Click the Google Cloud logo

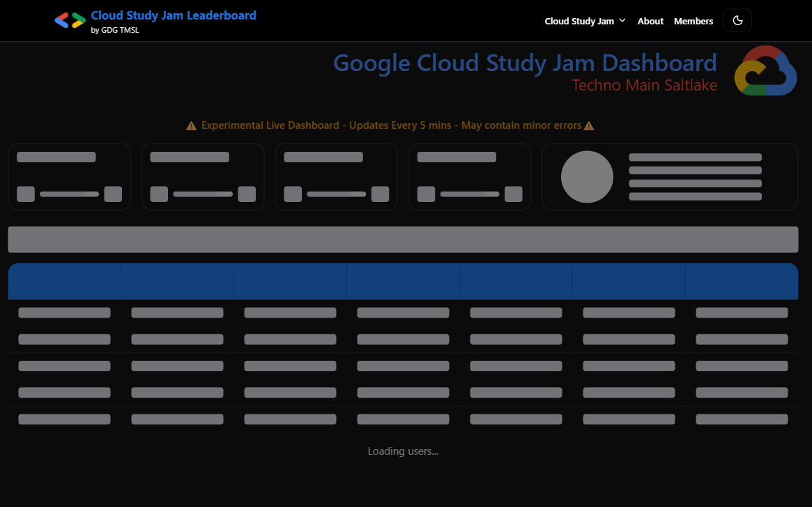coord(765,71)
